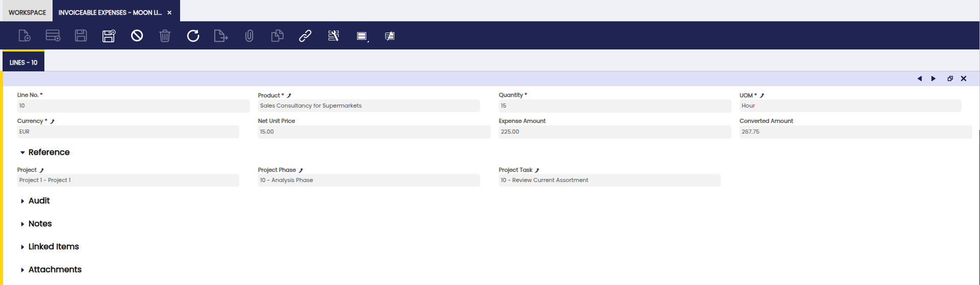This screenshot has width=980, height=285.
Task: Open the customize form wrench icon
Action: click(334, 36)
